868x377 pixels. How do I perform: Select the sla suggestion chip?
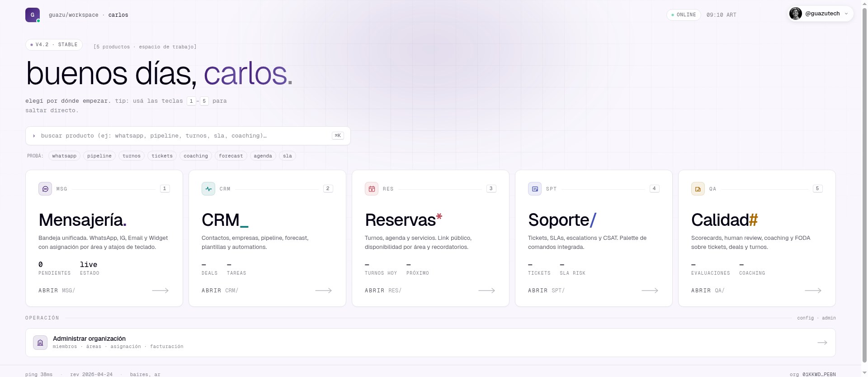[288, 156]
